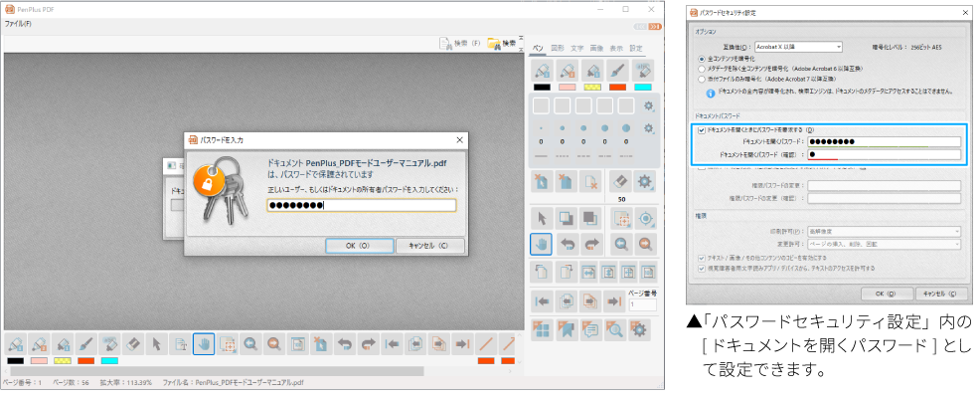Viewport: 980px width, 397px height.
Task: Click redo arrow in right panel
Action: (590, 244)
